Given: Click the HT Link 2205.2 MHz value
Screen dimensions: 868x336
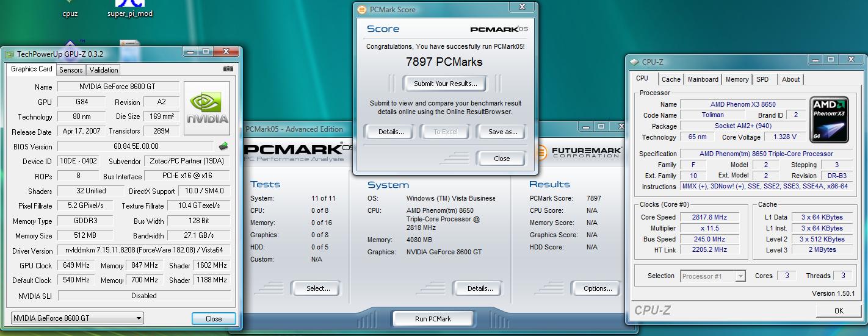Looking at the screenshot, I should coord(709,249).
